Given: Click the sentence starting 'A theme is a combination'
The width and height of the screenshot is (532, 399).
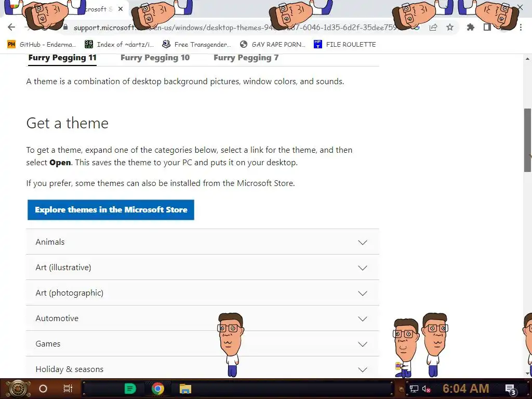Looking at the screenshot, I should pyautogui.click(x=185, y=82).
